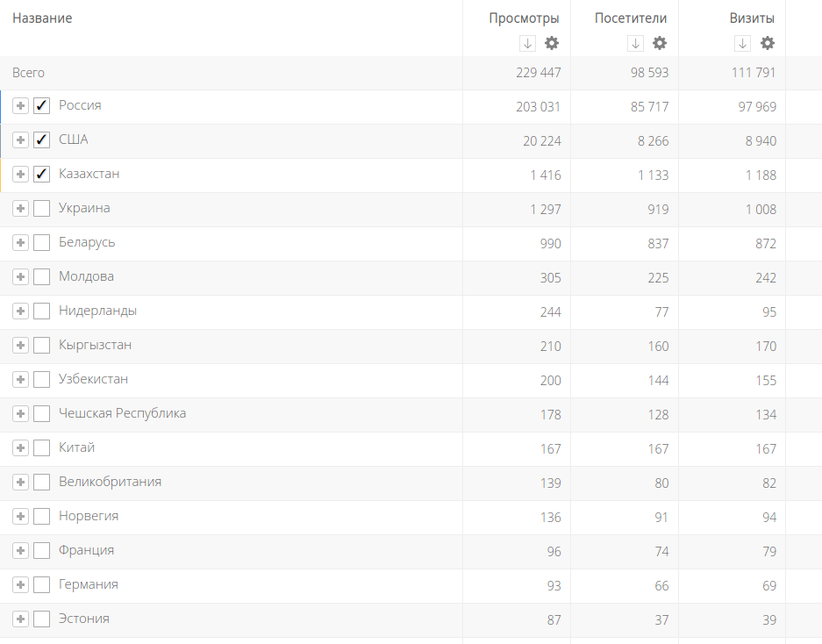Expand the Украина row details

(x=21, y=209)
